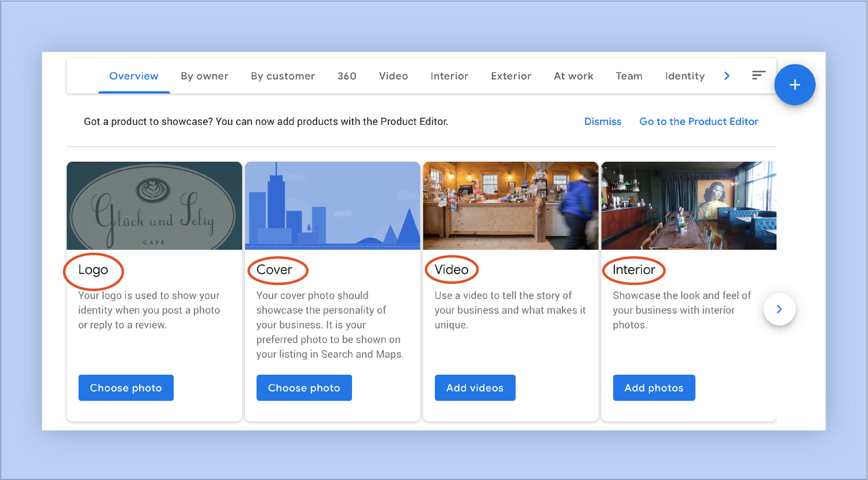The height and width of the screenshot is (480, 868).
Task: Click Choose photo under the Cover card
Action: (x=304, y=388)
